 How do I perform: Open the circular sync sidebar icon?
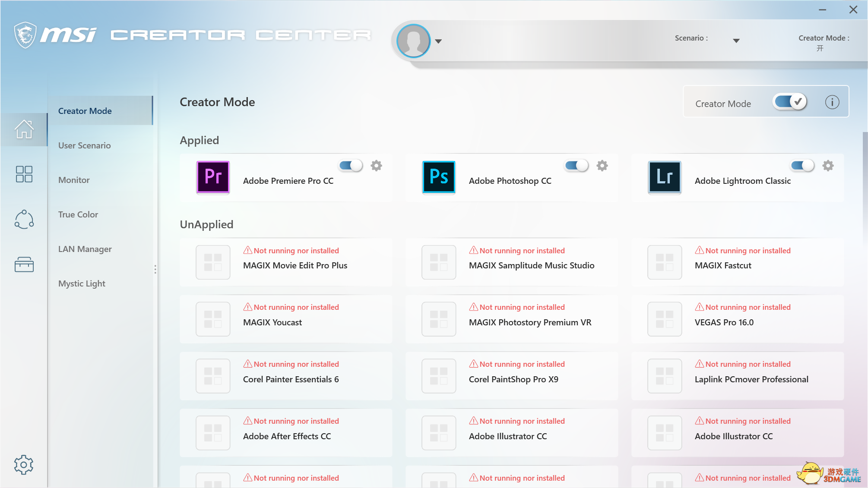click(24, 219)
